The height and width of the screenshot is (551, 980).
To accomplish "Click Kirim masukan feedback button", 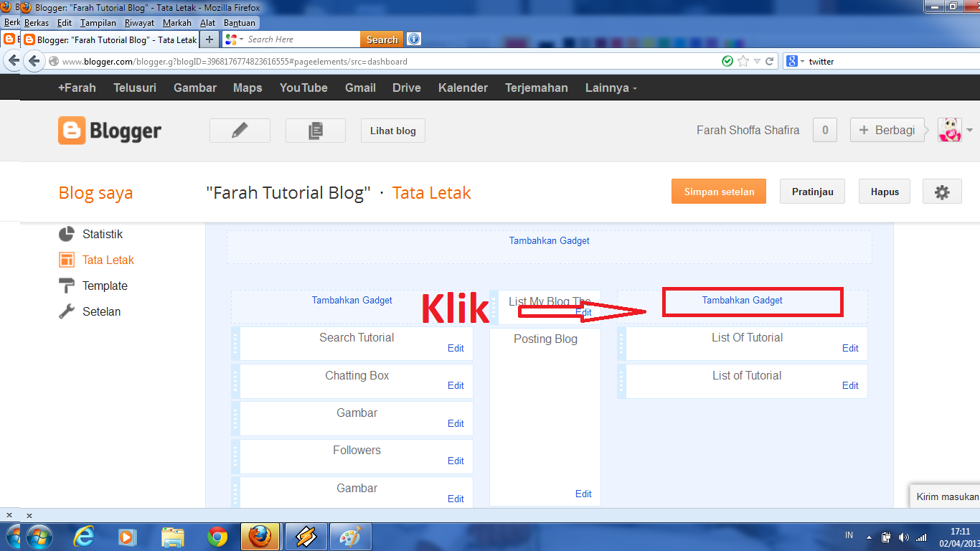I will click(947, 496).
